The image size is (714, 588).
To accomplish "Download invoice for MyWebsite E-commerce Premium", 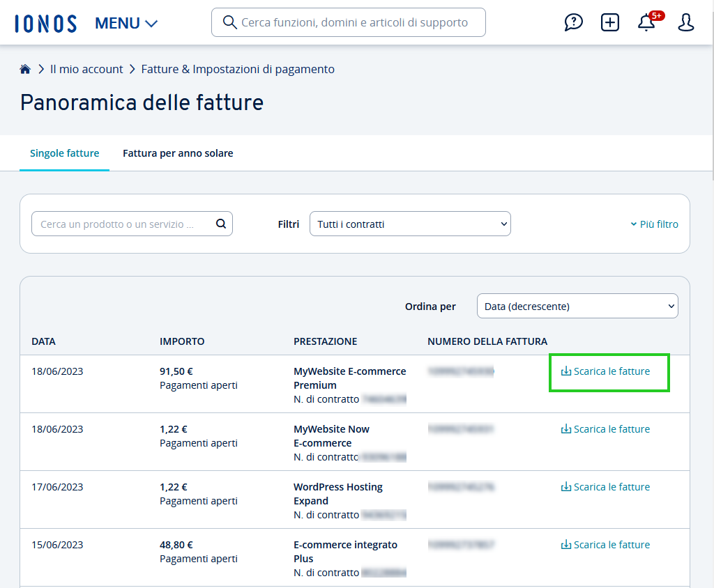I will click(x=605, y=371).
